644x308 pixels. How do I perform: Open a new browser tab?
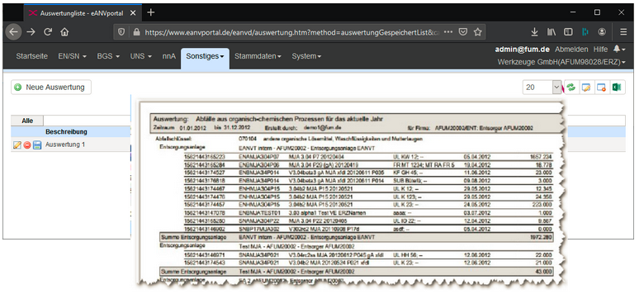pyautogui.click(x=151, y=12)
